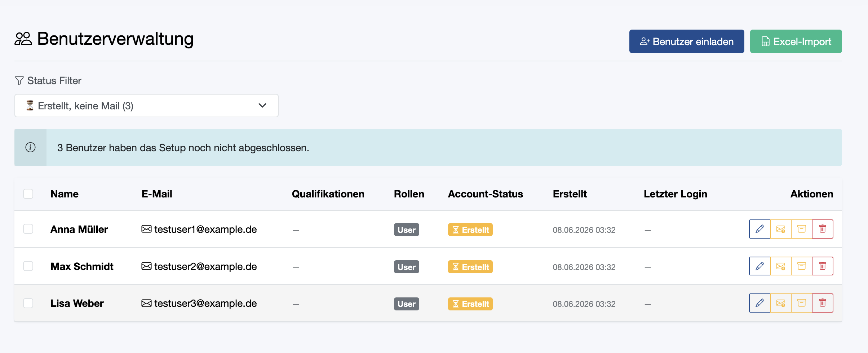868x353 pixels.
Task: Open the Excel-Import button
Action: click(x=796, y=42)
